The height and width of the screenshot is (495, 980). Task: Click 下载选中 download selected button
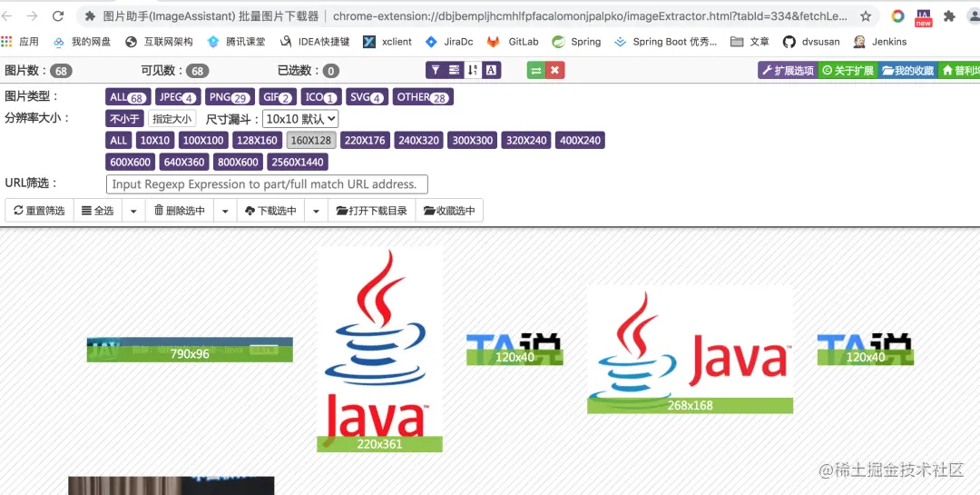pos(270,211)
